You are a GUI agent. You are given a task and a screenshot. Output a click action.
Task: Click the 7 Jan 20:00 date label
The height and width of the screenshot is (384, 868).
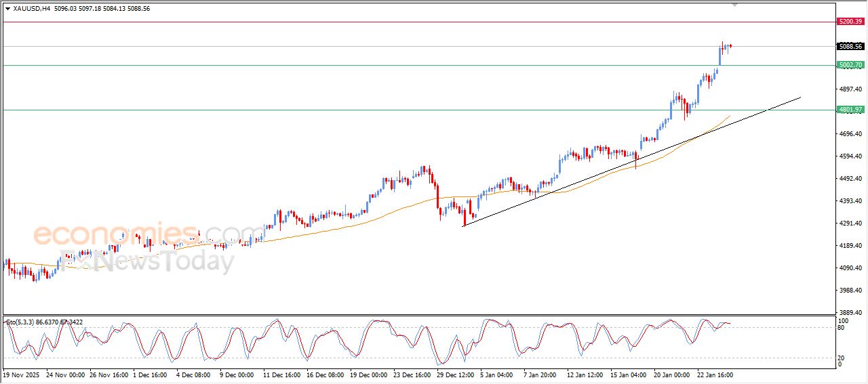point(540,374)
